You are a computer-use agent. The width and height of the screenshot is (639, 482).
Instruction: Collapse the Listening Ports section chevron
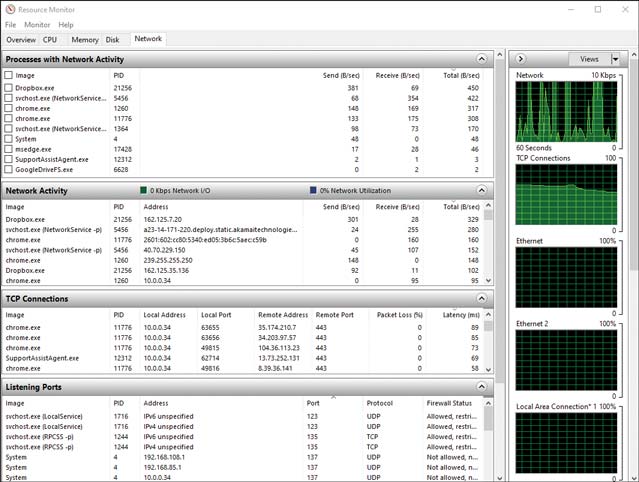click(x=481, y=387)
